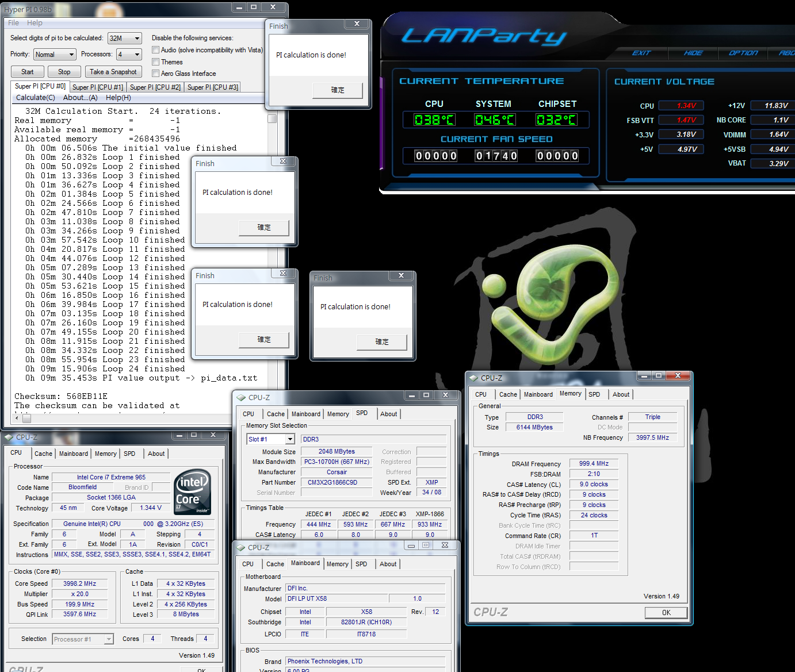The height and width of the screenshot is (672, 795).
Task: Click the EXIT button in LANParty
Action: 641,53
